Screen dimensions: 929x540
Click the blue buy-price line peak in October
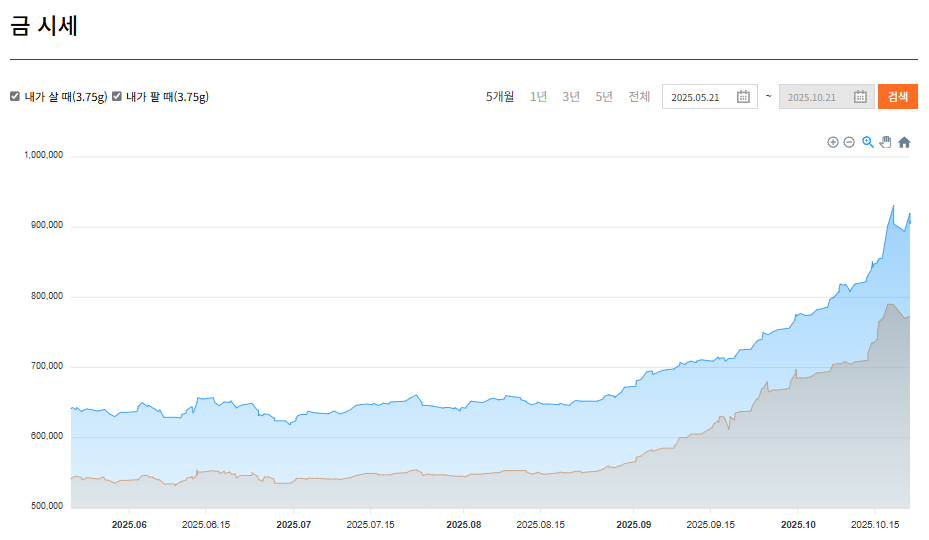pyautogui.click(x=893, y=206)
